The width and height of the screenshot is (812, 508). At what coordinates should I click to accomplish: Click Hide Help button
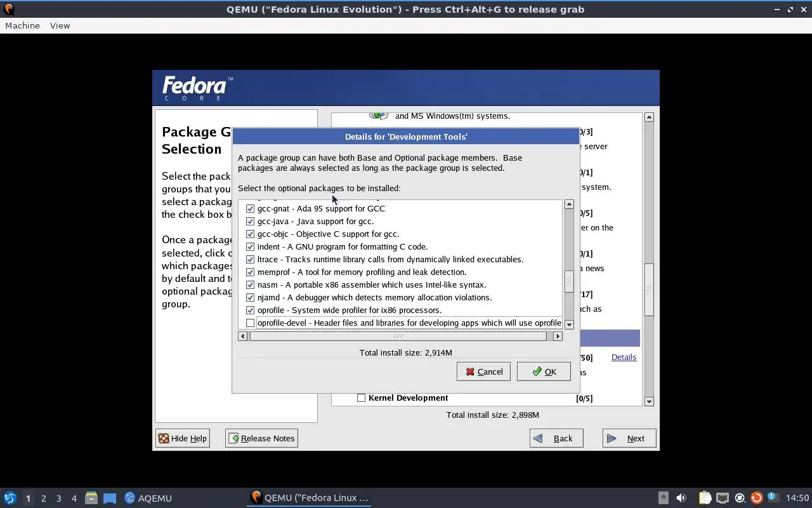(x=183, y=438)
